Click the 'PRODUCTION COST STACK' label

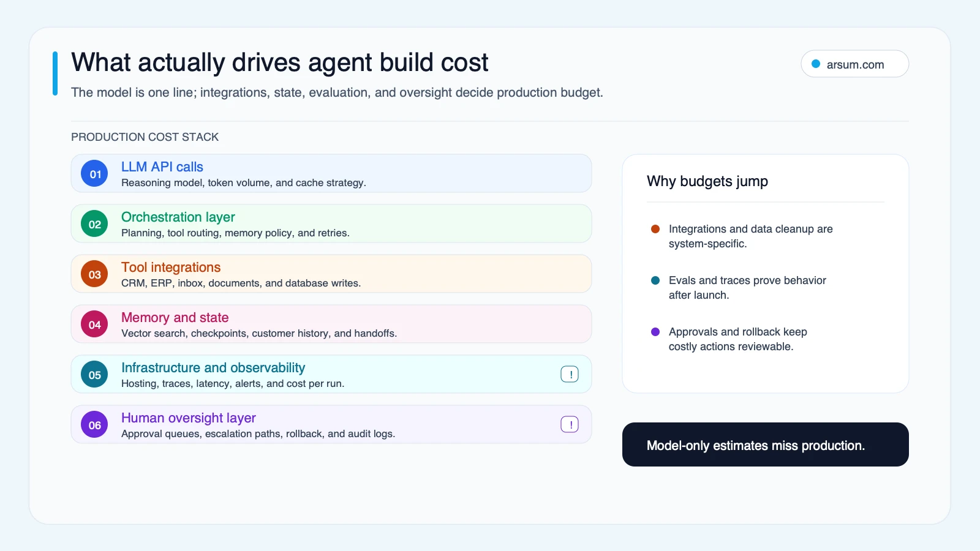pos(145,137)
